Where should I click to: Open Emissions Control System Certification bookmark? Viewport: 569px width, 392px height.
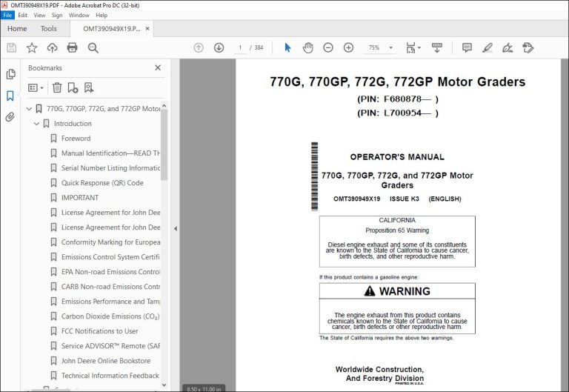(110, 257)
